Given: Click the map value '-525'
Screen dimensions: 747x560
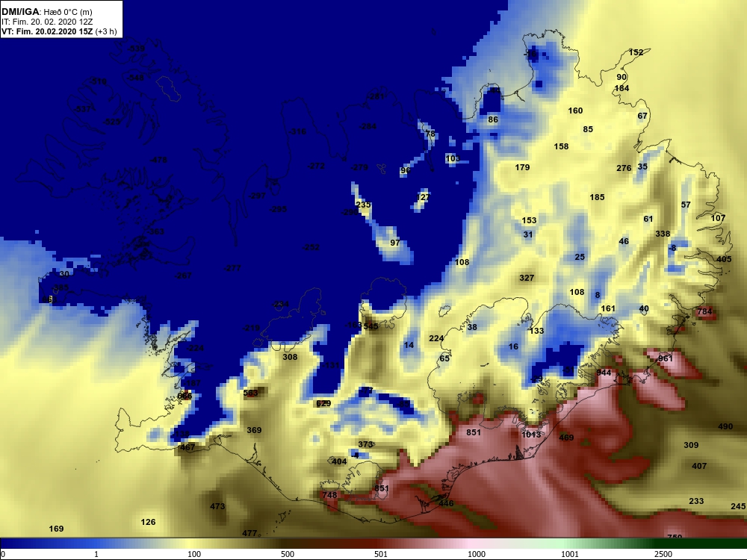Looking at the screenshot, I should 111,122.
